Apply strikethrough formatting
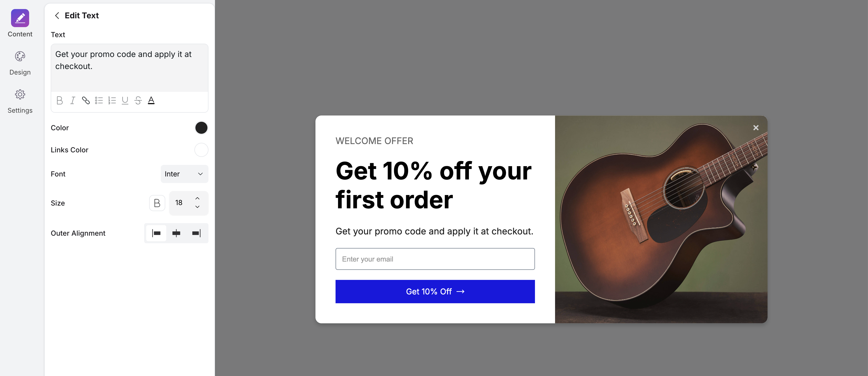Image resolution: width=868 pixels, height=376 pixels. click(138, 100)
